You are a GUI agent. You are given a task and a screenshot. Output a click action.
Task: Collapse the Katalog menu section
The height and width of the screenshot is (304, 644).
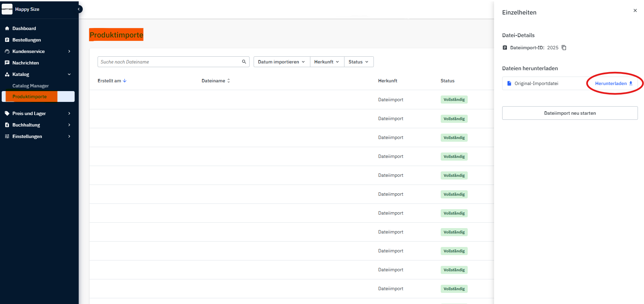[69, 74]
